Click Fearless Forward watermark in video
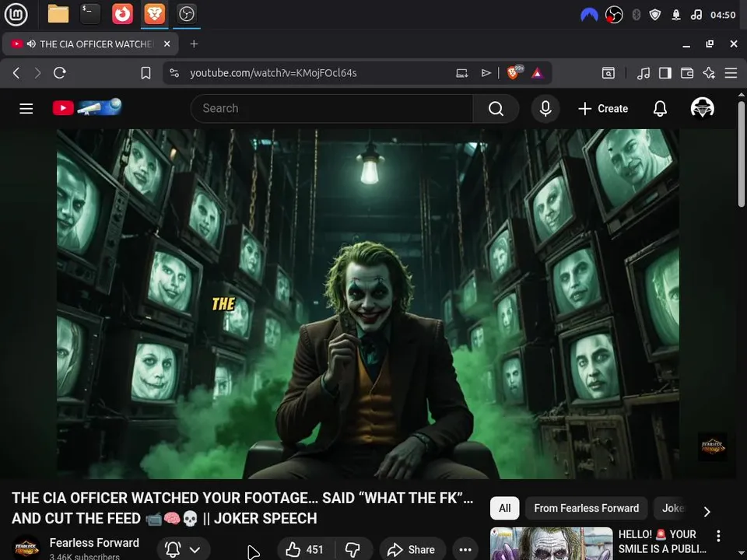747x560 pixels. (x=712, y=446)
